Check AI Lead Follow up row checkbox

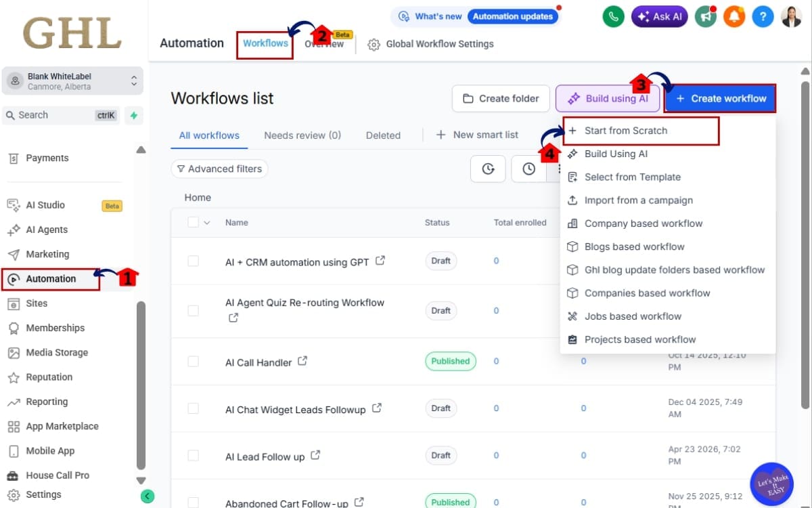[x=194, y=456]
